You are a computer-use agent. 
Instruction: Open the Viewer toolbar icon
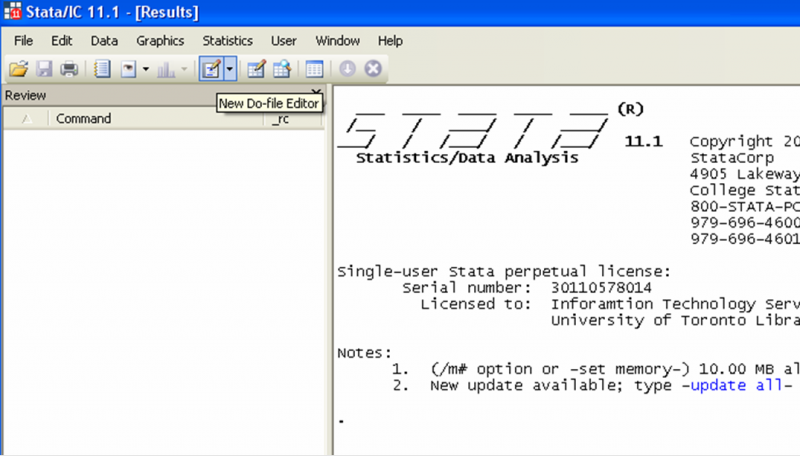point(129,69)
